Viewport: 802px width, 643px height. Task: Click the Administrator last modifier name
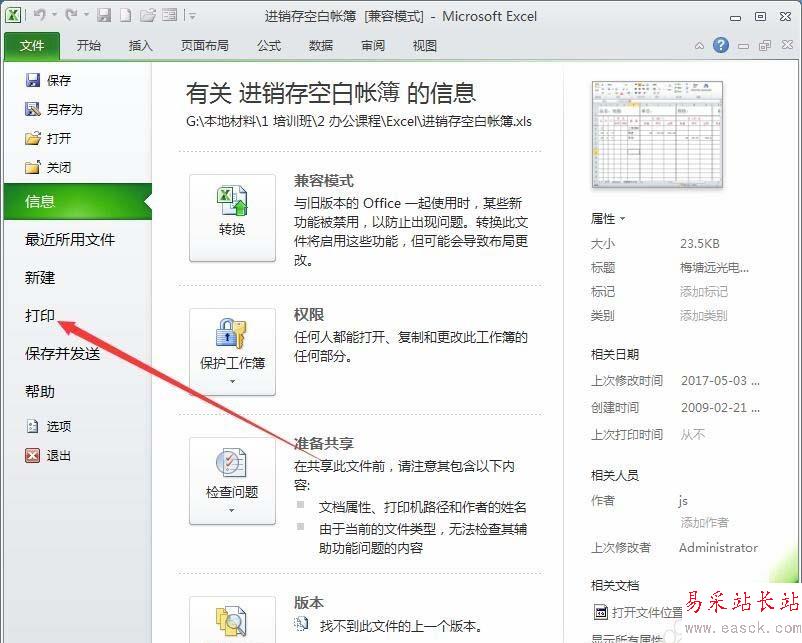tap(719, 547)
